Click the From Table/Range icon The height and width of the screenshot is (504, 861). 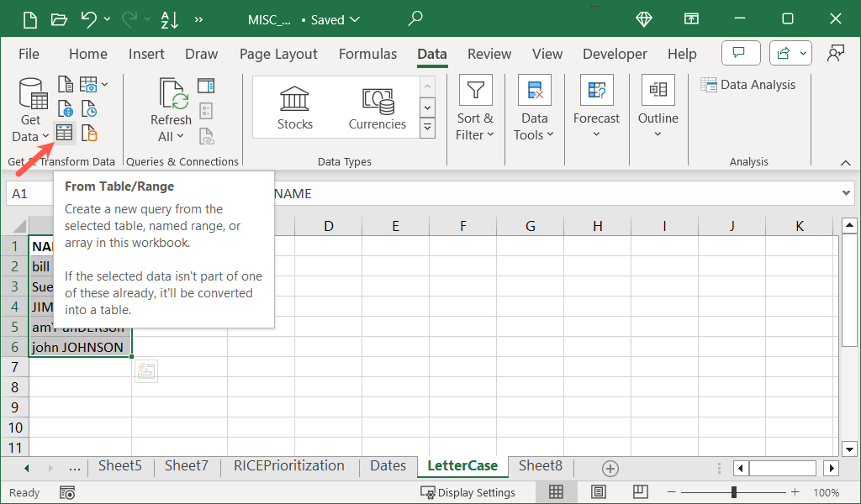click(64, 133)
